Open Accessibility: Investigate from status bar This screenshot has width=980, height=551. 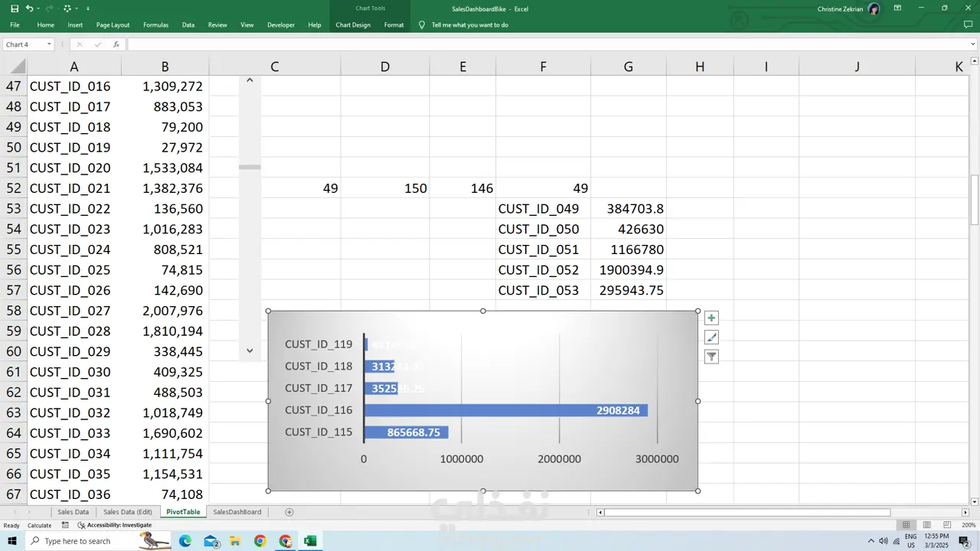point(114,525)
